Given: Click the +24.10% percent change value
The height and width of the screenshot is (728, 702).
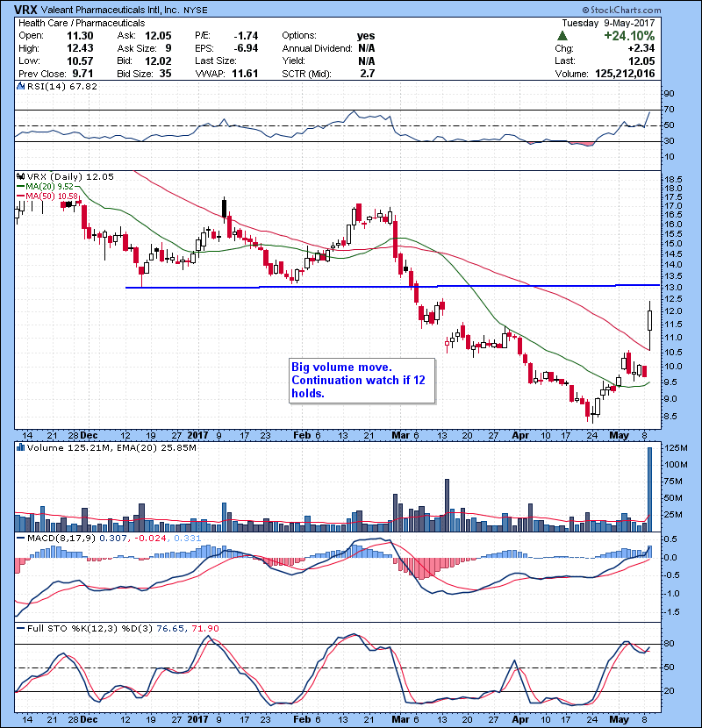Looking at the screenshot, I should point(629,36).
